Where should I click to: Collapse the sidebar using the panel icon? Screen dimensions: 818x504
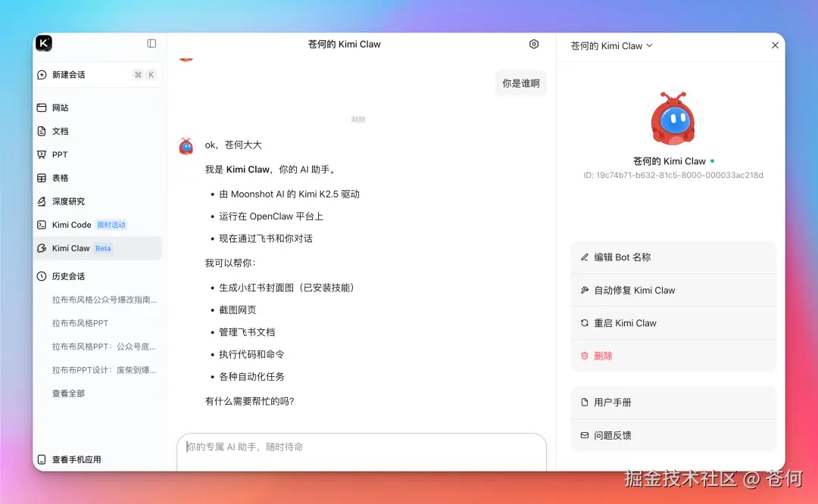(151, 43)
